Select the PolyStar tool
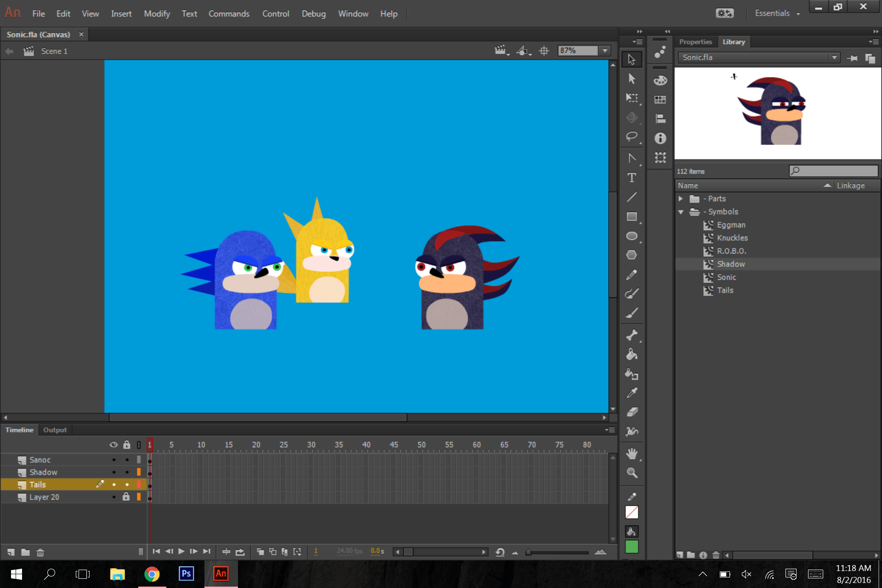Viewport: 882px width, 588px height. click(632, 255)
